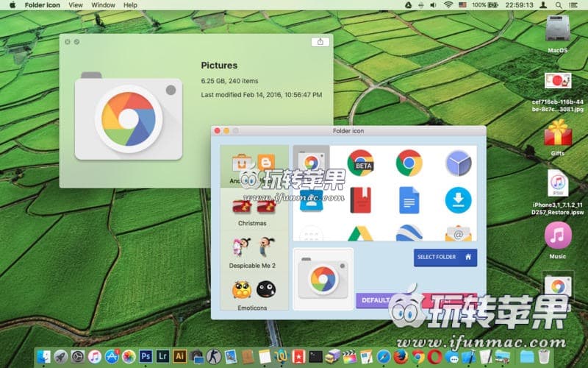The image size is (588, 368).
Task: Launch Illustrator from the Dock
Action: (179, 356)
